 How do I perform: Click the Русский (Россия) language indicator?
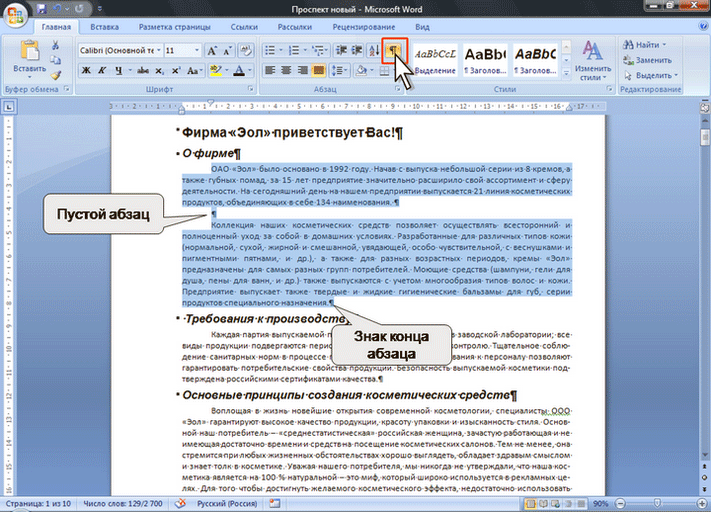[x=227, y=503]
